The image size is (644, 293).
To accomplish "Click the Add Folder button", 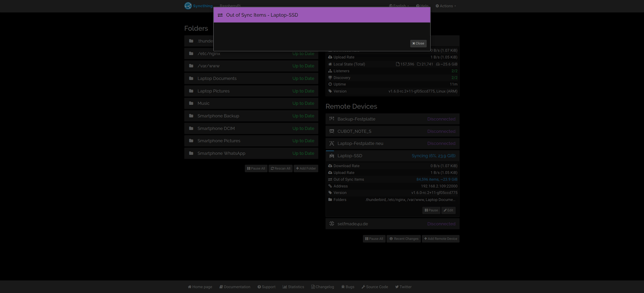I will tap(306, 168).
